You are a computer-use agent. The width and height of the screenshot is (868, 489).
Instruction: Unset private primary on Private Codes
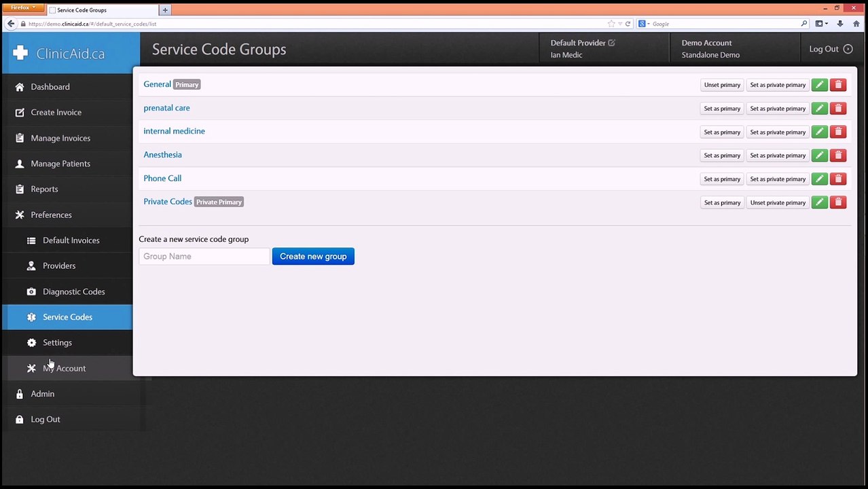(x=778, y=202)
